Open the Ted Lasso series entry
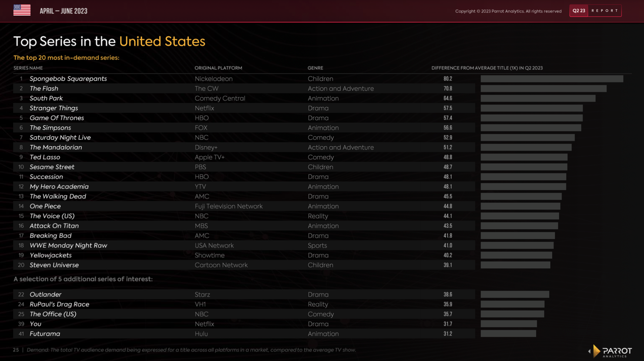 45,157
